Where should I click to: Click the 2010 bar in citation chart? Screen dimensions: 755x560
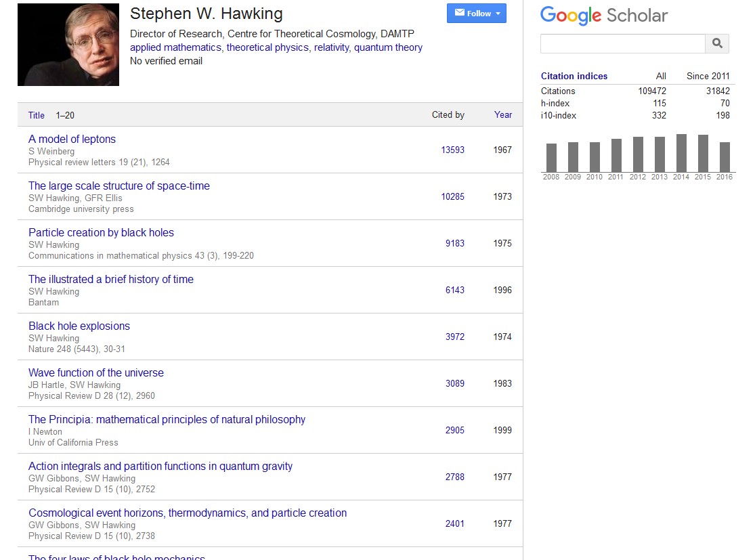click(595, 157)
